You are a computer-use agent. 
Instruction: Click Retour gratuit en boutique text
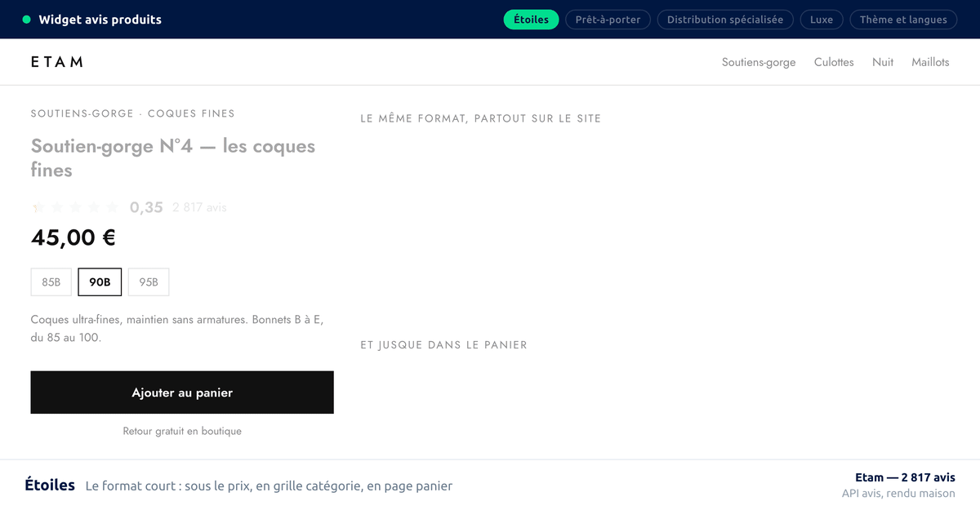[182, 431]
